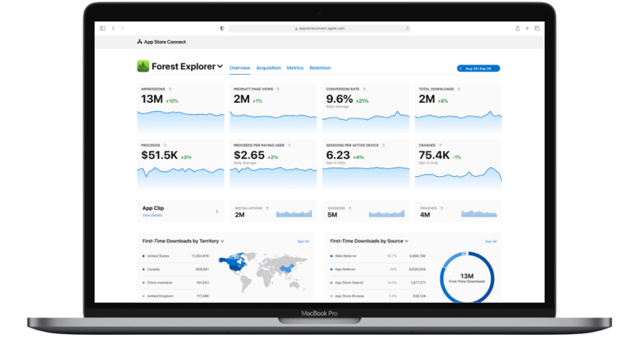Click See All for downloads by territory

point(303,242)
